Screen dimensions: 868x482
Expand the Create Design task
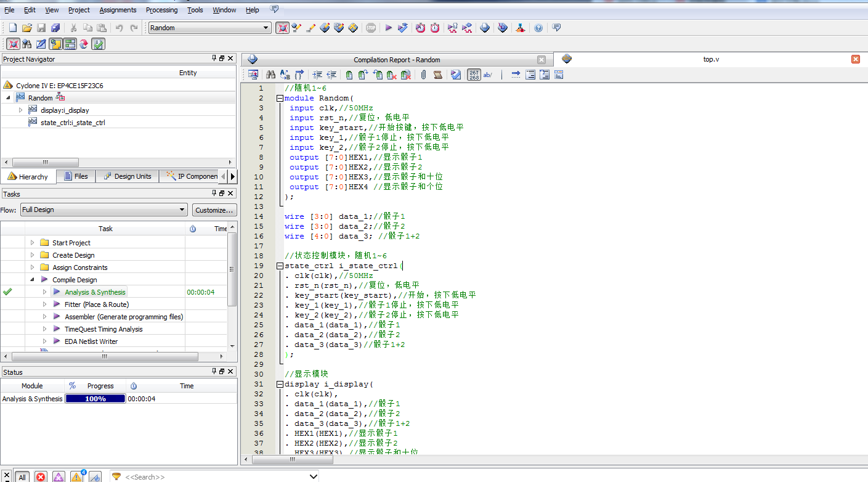(x=33, y=255)
